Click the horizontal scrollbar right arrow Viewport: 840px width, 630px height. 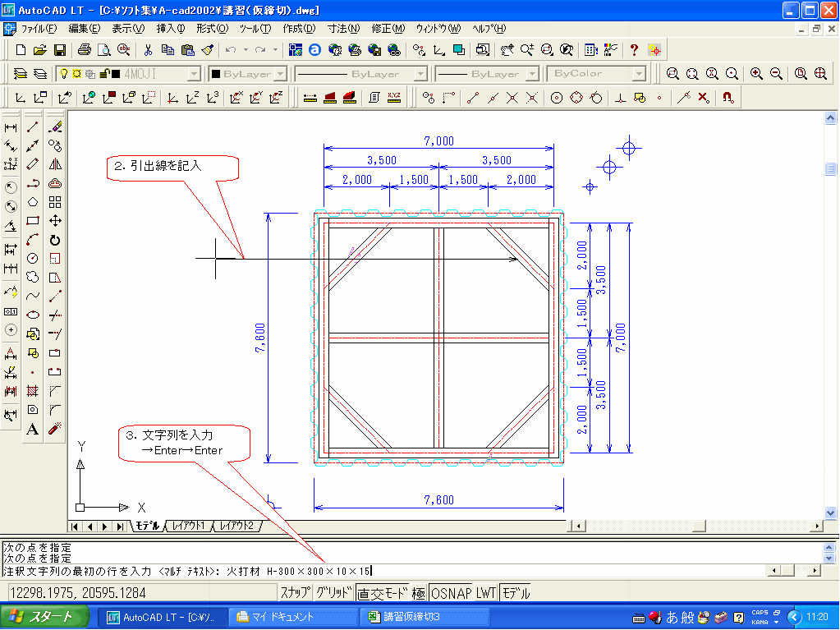coord(816,526)
